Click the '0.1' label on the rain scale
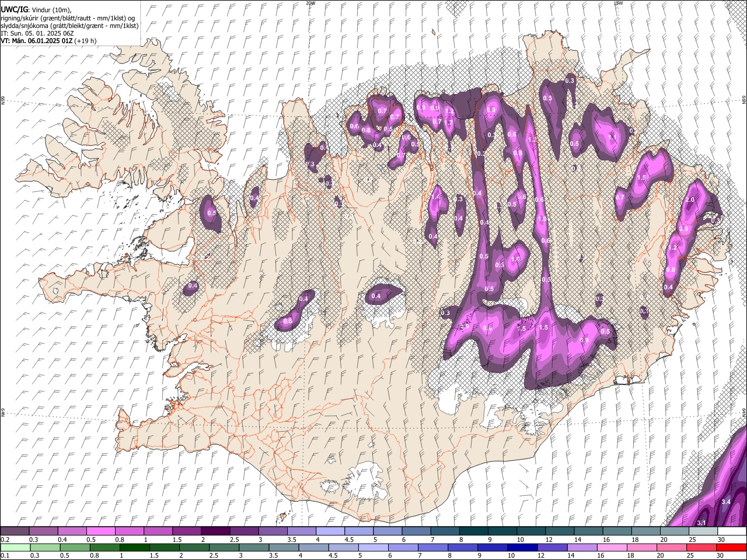This screenshot has width=747, height=560. pos(5,556)
